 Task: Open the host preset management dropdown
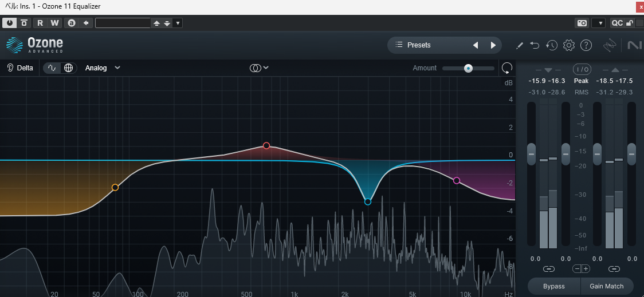[x=178, y=23]
